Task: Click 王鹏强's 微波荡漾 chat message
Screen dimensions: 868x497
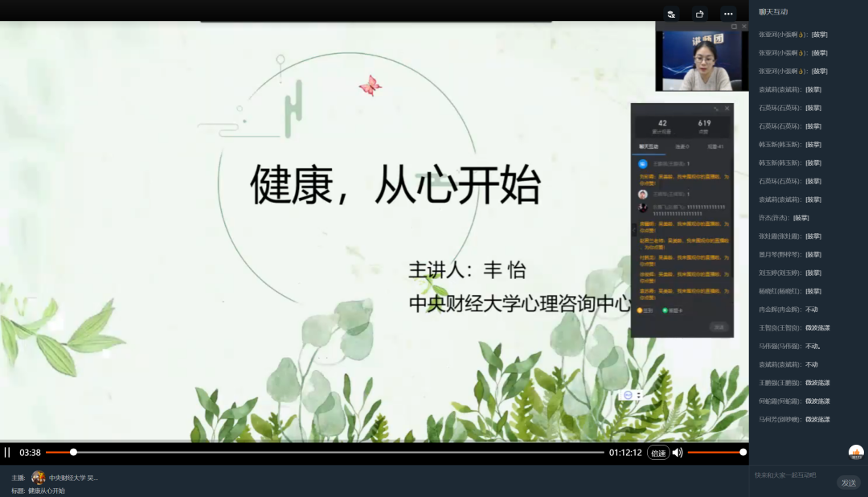Action: point(794,382)
